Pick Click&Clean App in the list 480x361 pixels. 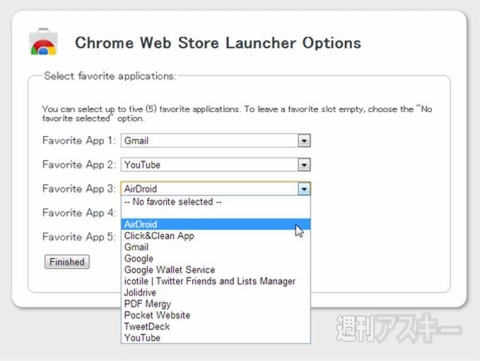(x=216, y=236)
